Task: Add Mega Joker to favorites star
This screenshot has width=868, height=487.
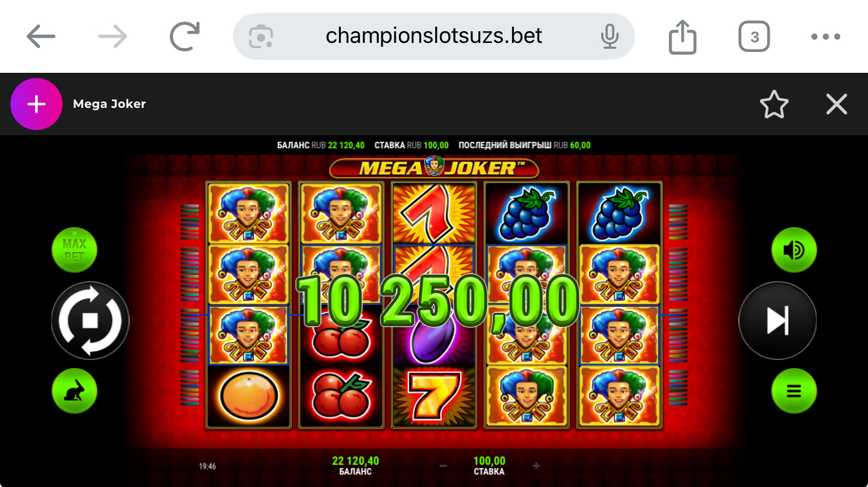Action: click(x=774, y=104)
